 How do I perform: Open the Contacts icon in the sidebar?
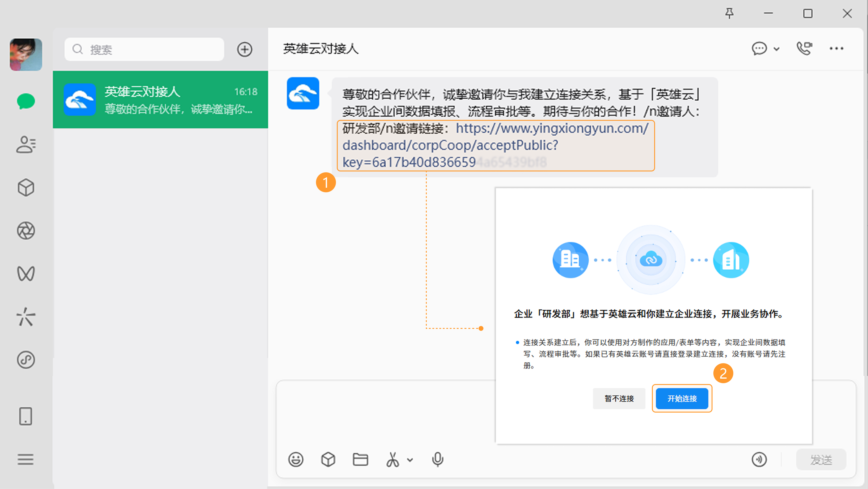(26, 145)
